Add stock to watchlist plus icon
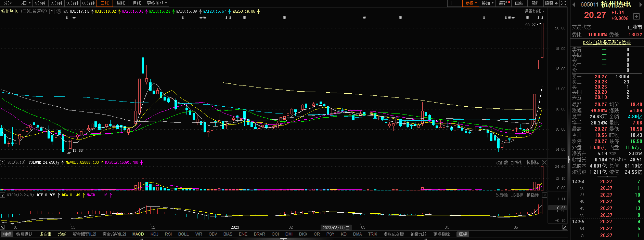Screen dimensions: 644x240 (636, 16)
